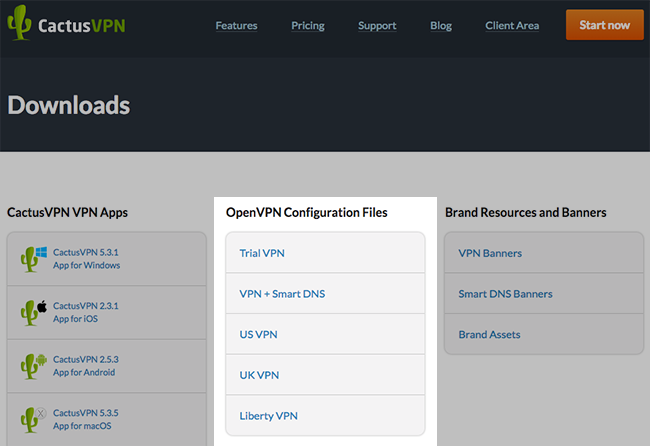Screen dimensions: 650x446
Task: Open UK VPN configuration files
Action: 325,375
